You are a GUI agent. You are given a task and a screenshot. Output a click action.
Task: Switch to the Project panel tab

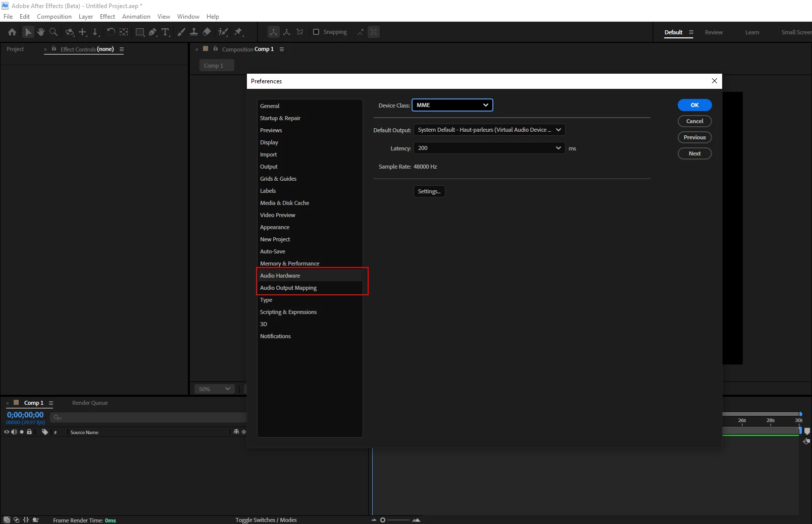(x=15, y=49)
